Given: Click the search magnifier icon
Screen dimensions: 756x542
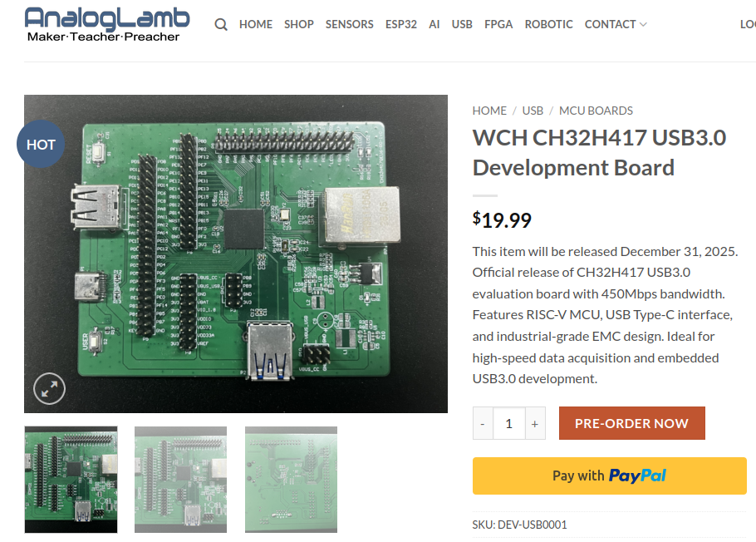Looking at the screenshot, I should (221, 24).
